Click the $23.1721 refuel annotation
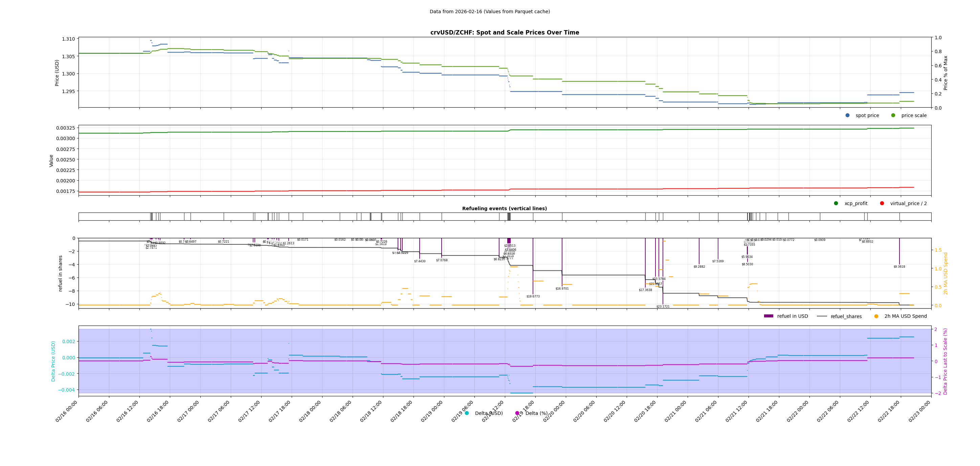The image size is (980, 466). tap(663, 307)
